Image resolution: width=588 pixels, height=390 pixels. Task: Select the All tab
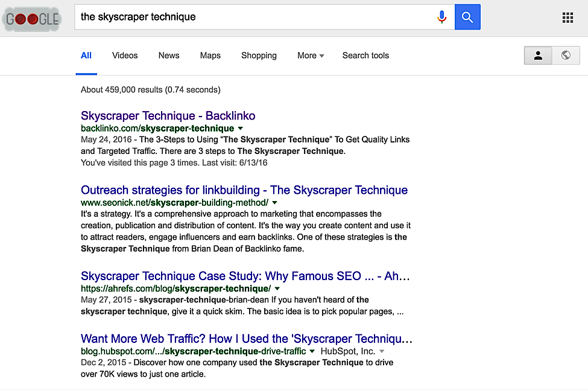pyautogui.click(x=86, y=56)
